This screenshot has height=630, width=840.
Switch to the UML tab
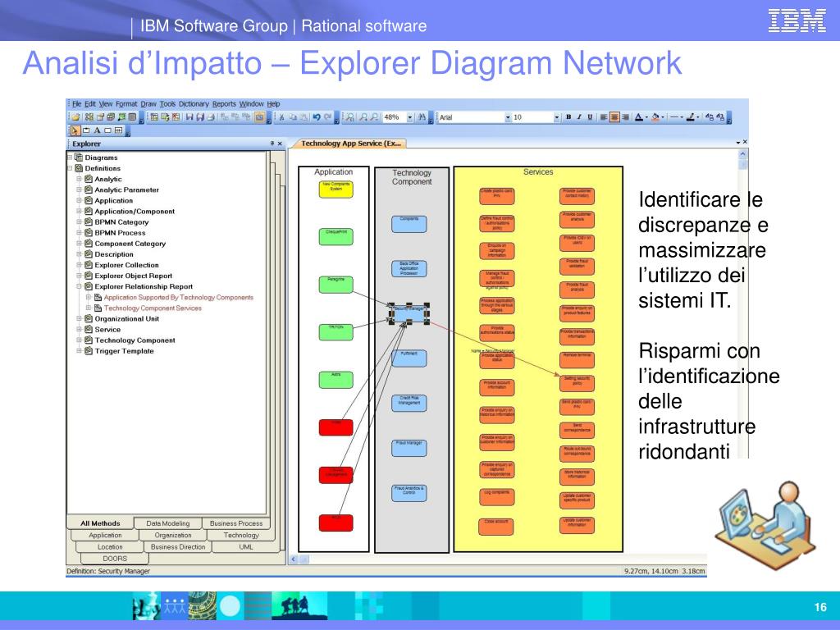coord(246,547)
